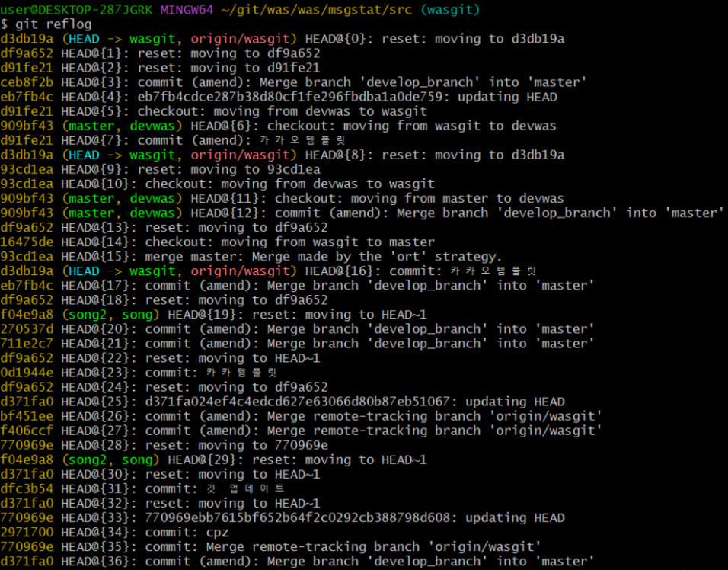Click hash d371fa0 on the HEAD@{36} line
This screenshot has width=728, height=570.
pyautogui.click(x=27, y=561)
